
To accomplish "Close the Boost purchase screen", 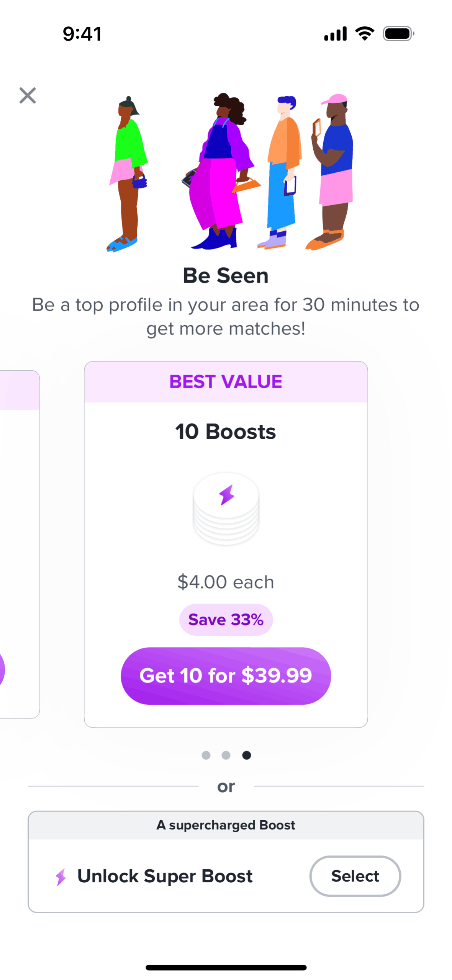I will pos(28,95).
